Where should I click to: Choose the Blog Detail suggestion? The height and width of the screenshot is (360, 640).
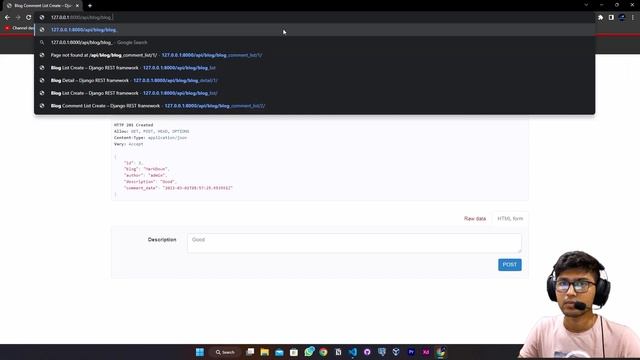(314, 80)
